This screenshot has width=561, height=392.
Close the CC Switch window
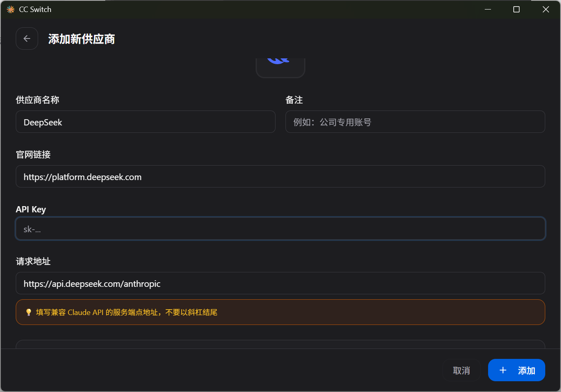[x=546, y=9]
